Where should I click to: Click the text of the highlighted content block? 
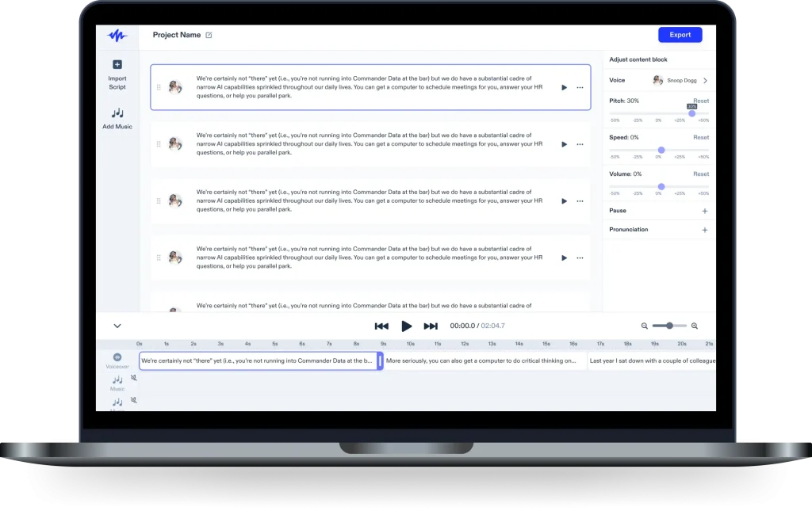point(370,87)
